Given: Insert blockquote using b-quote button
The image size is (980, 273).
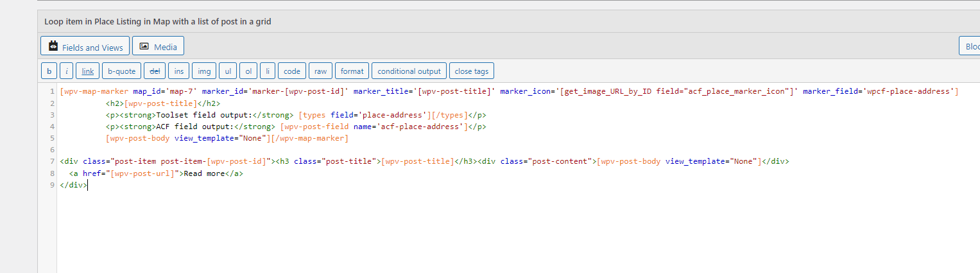Looking at the screenshot, I should (x=121, y=71).
